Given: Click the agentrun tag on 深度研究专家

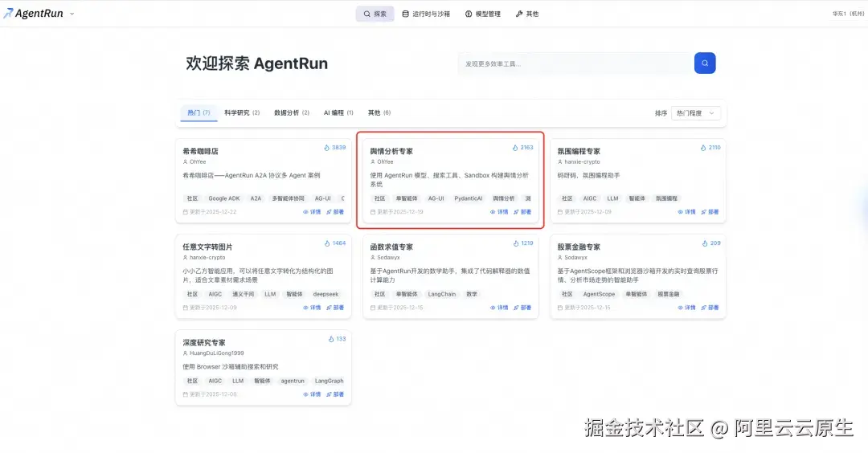Looking at the screenshot, I should coord(293,381).
